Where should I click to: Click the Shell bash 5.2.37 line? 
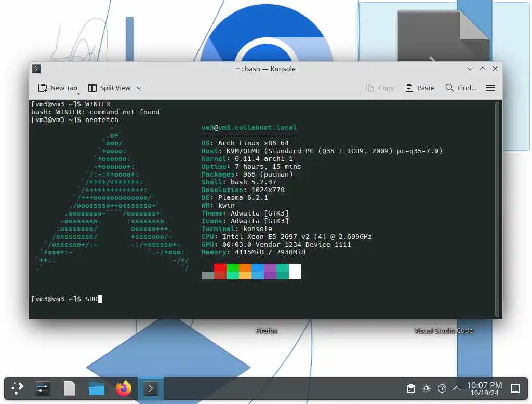pos(239,182)
